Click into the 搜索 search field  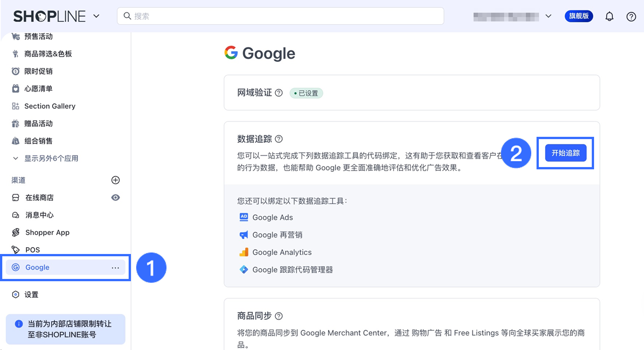point(280,16)
